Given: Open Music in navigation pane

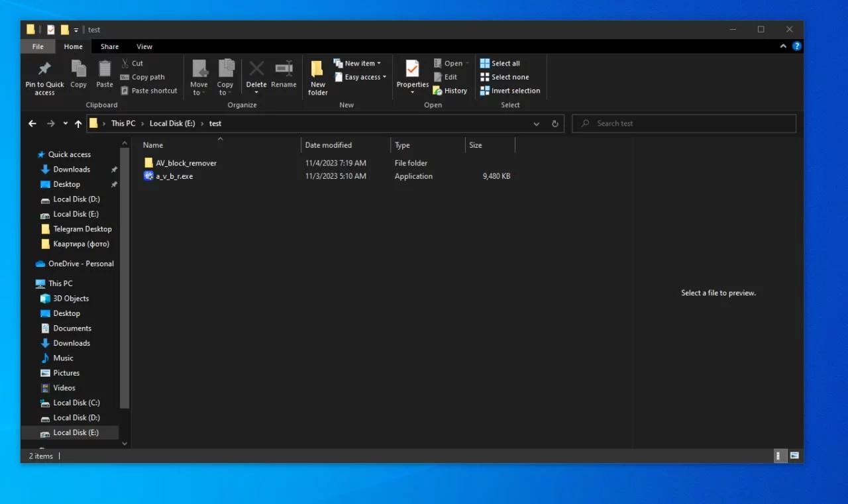Looking at the screenshot, I should click(63, 358).
